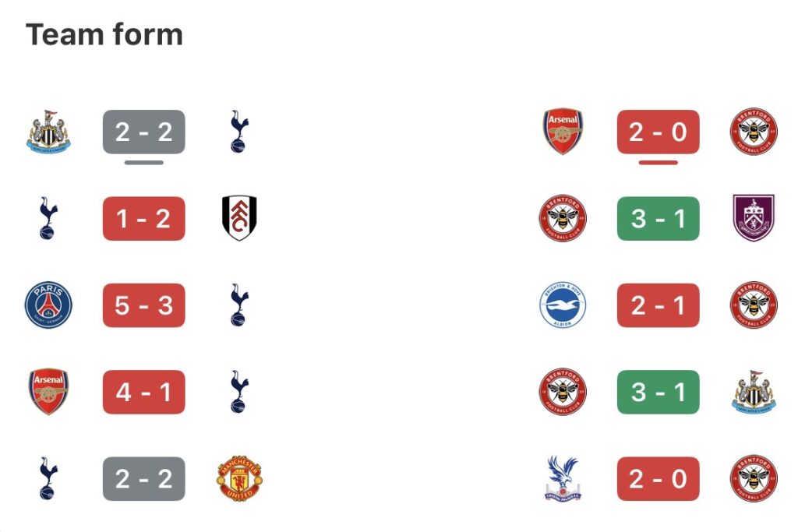This screenshot has height=532, width=798.
Task: Select the 2 - 1 score badge
Action: tap(659, 305)
